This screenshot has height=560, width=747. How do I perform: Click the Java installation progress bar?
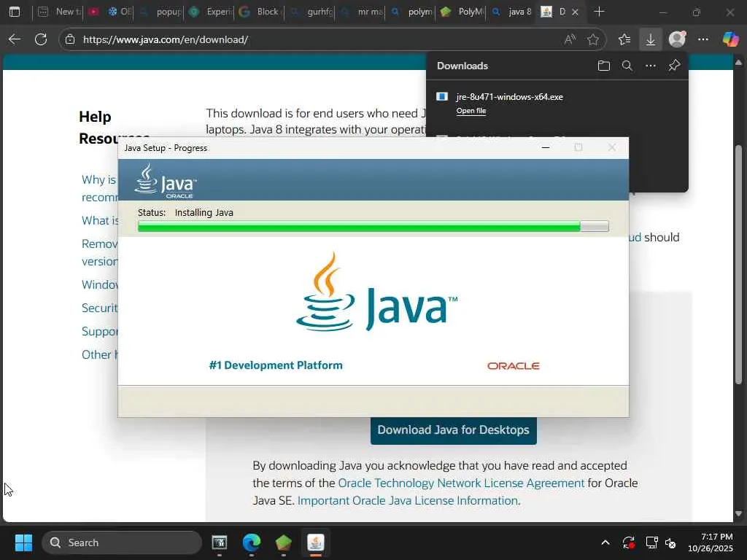tap(373, 226)
